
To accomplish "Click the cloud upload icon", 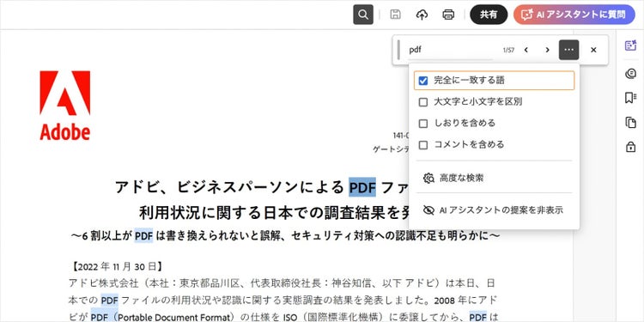I will point(422,15).
